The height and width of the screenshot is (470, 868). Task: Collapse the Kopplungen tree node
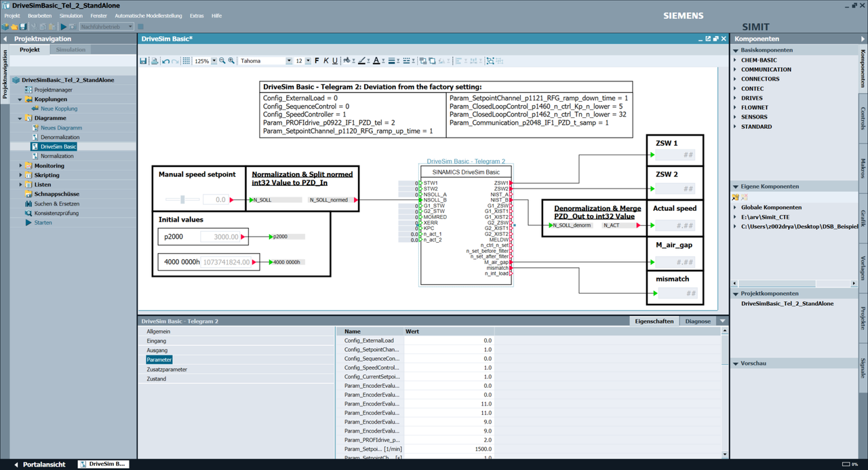click(20, 99)
